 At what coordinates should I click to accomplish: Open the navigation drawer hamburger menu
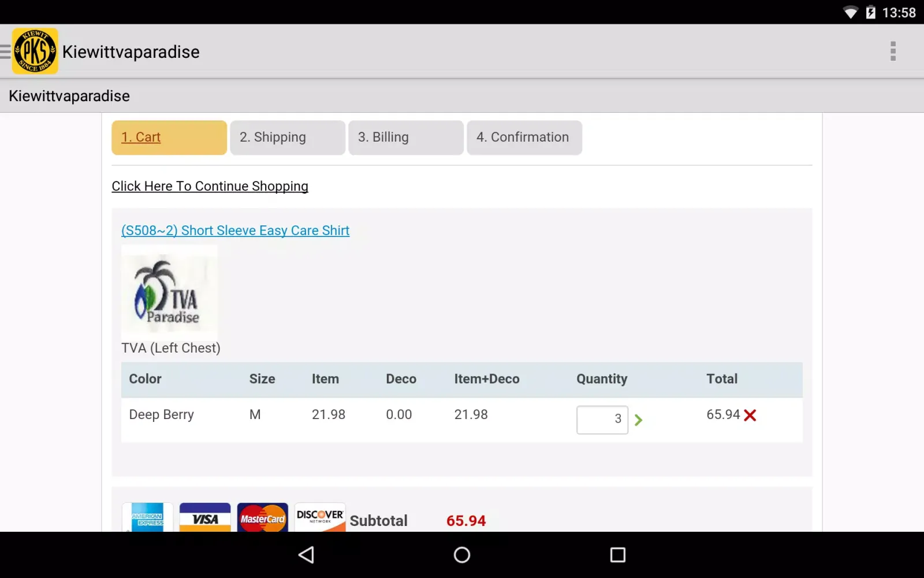pyautogui.click(x=6, y=51)
